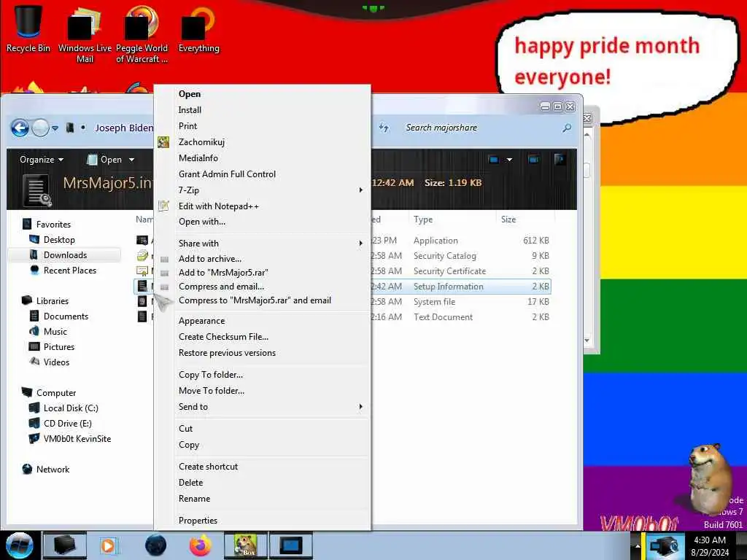
Task: Expand the Share with submenu
Action: 262,244
